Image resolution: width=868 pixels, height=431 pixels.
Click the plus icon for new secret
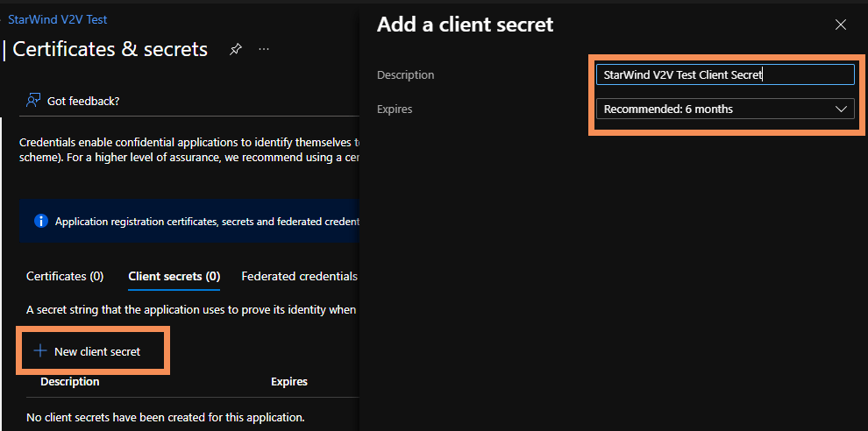[39, 350]
